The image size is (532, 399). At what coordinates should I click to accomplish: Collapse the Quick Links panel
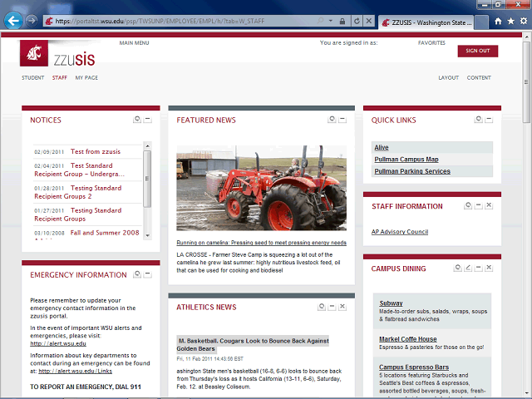pyautogui.click(x=489, y=120)
